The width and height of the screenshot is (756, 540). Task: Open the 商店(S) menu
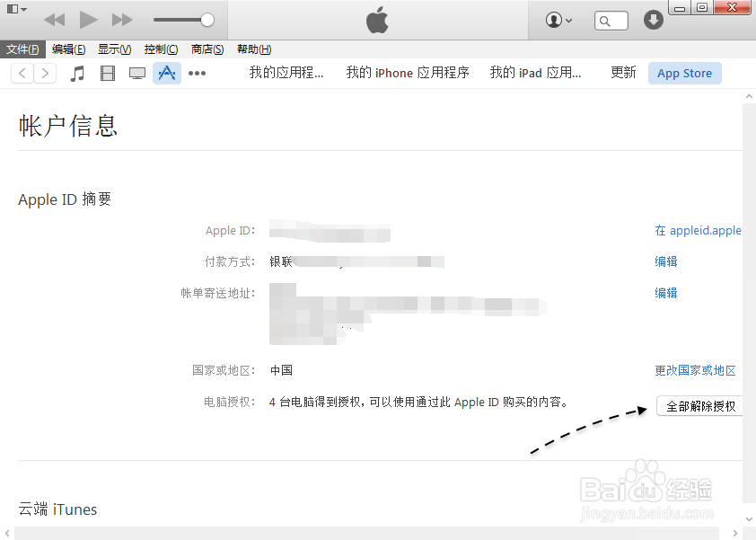[207, 49]
